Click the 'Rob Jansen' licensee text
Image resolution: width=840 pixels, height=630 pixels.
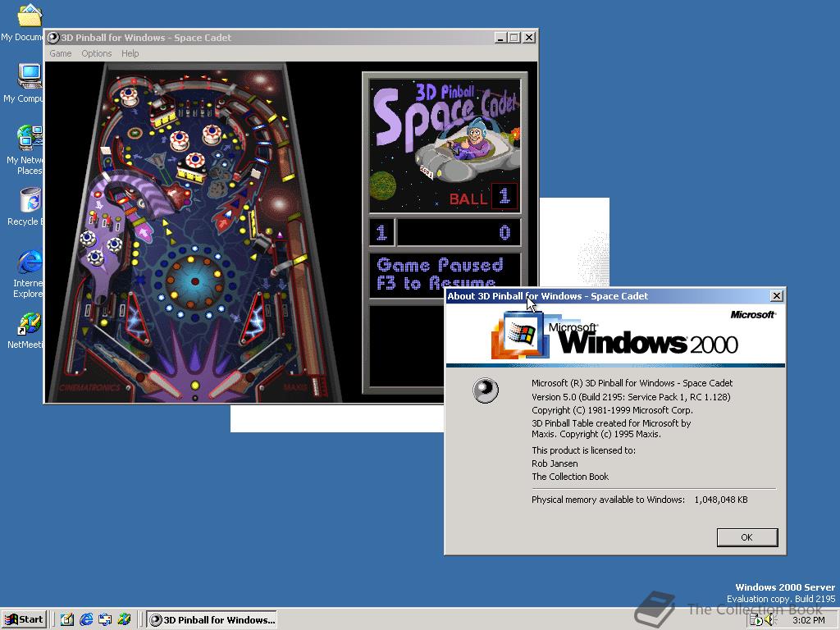point(555,463)
